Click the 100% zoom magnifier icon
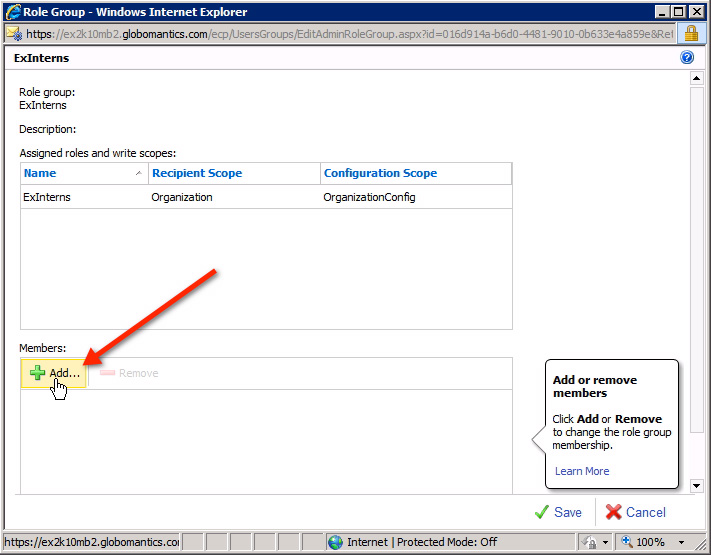711x555 pixels. (627, 542)
